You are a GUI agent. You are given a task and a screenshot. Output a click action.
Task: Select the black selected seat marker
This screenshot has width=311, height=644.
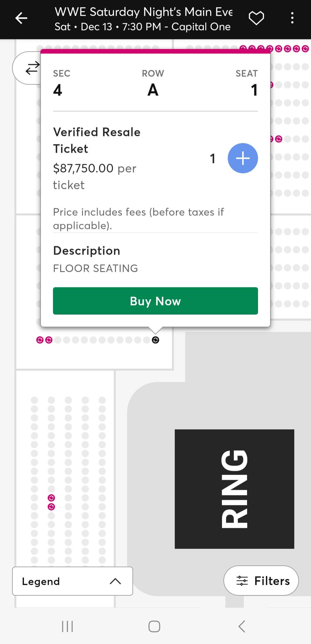[x=155, y=340]
